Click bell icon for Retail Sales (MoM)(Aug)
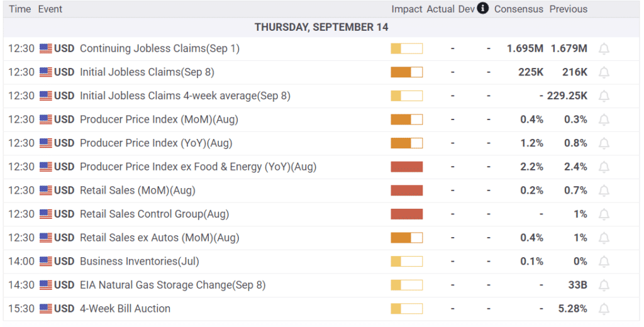This screenshot has height=327, width=644. 604,191
